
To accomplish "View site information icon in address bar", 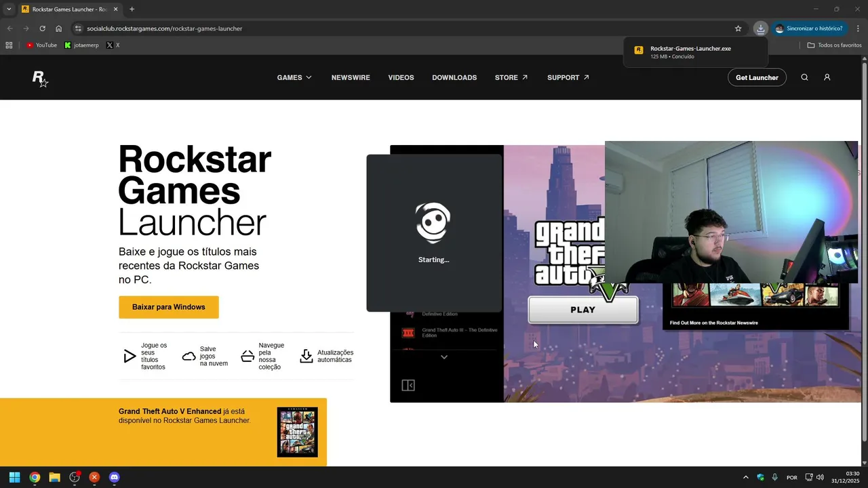I will click(x=78, y=28).
